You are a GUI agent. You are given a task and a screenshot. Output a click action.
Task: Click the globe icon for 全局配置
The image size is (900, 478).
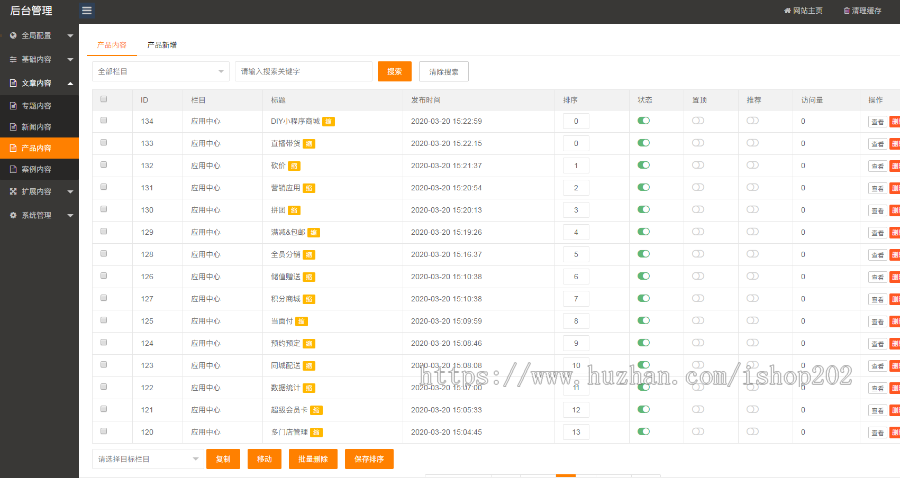coord(13,35)
